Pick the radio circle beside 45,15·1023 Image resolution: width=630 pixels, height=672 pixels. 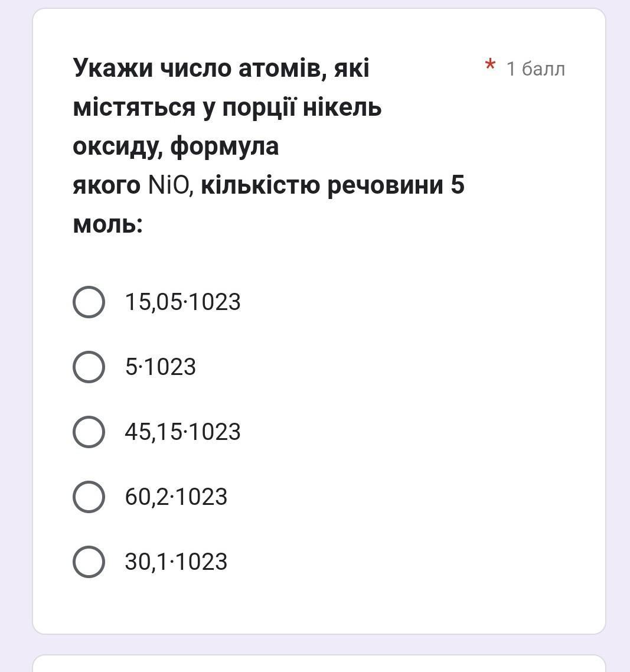[x=89, y=432]
